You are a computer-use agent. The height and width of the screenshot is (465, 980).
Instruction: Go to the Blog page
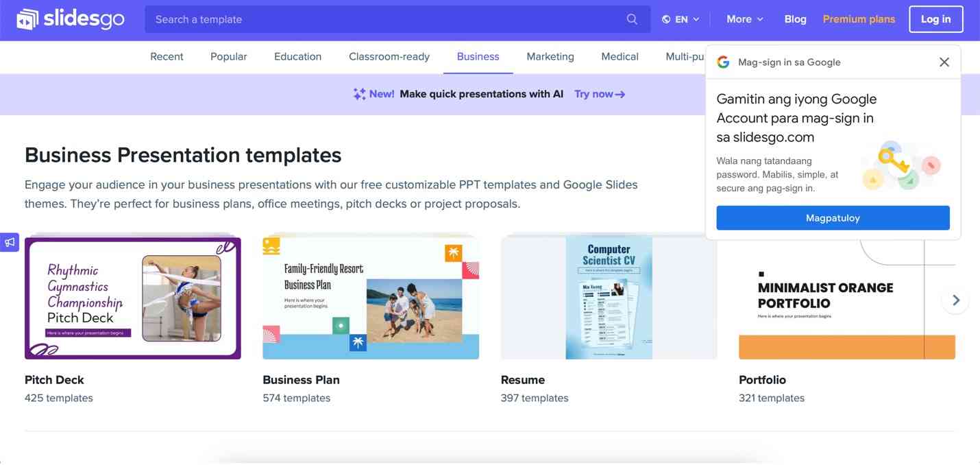pyautogui.click(x=795, y=19)
